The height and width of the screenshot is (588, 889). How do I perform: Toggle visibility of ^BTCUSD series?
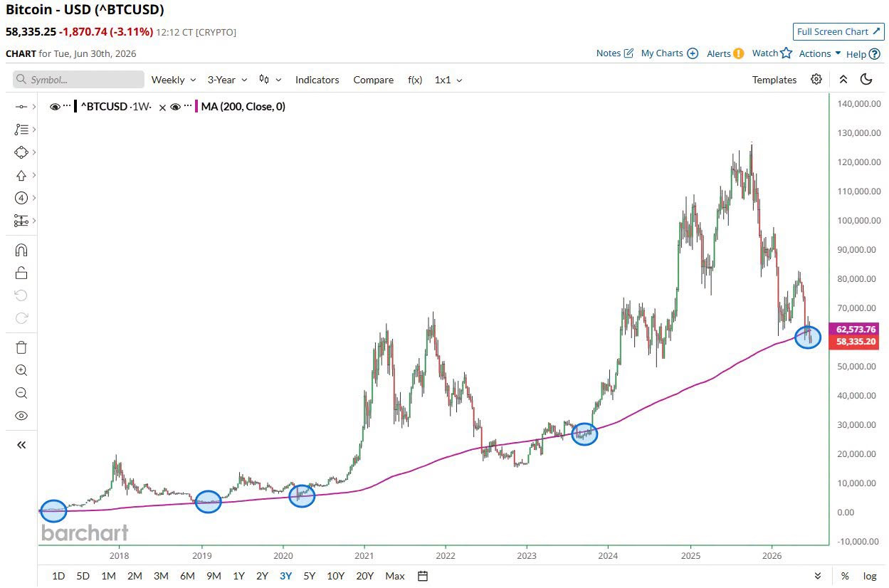click(55, 107)
